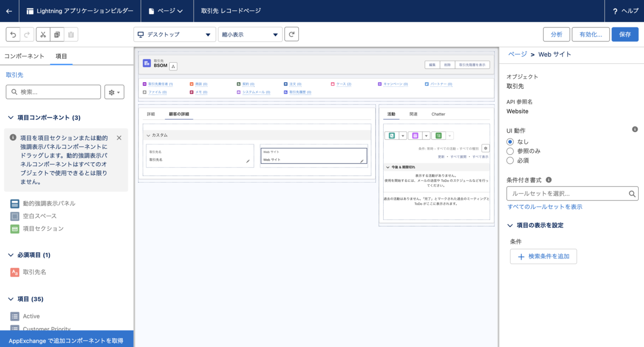Collapse the 項目コンポーネント (3) section

pyautogui.click(x=12, y=118)
